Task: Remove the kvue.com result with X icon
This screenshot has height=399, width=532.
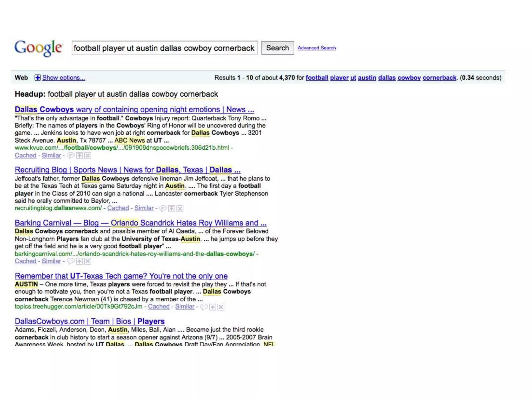Action: (x=88, y=156)
